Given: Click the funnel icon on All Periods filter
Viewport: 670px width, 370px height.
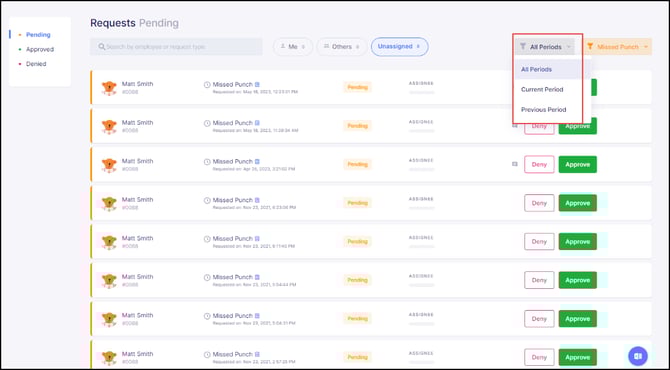Looking at the screenshot, I should click(523, 47).
